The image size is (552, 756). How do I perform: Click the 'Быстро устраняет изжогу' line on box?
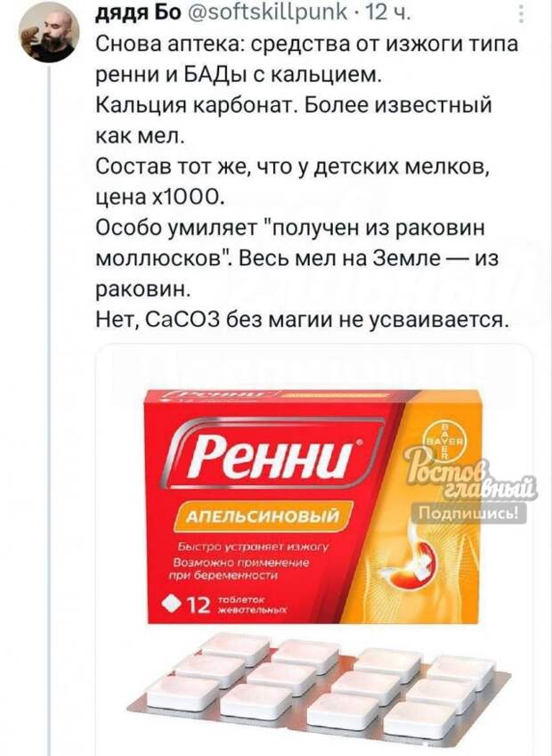tap(254, 547)
